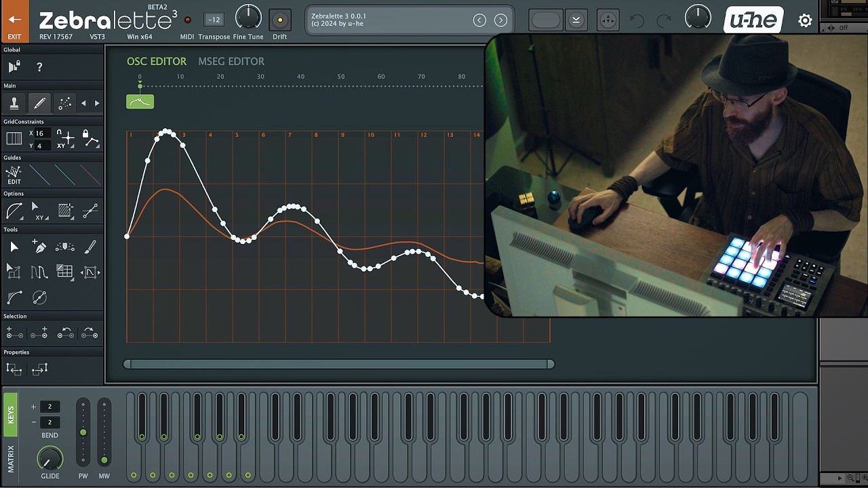Open the settings gear
Viewport: 868px width, 488px height.
click(805, 20)
